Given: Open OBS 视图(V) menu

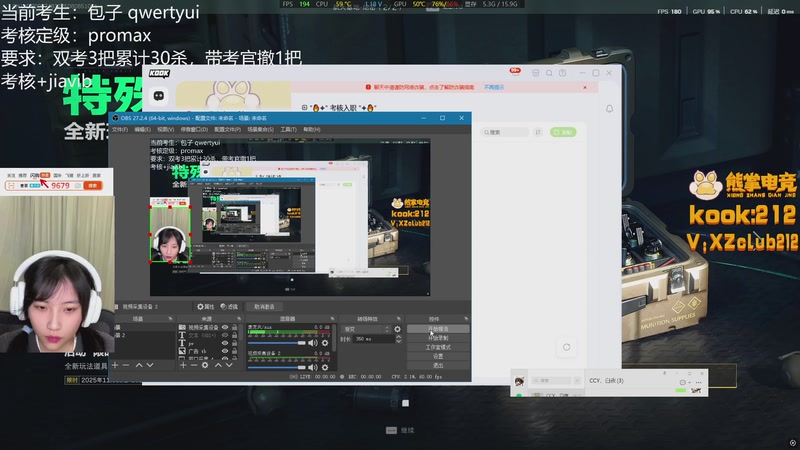Looking at the screenshot, I should pyautogui.click(x=165, y=130).
